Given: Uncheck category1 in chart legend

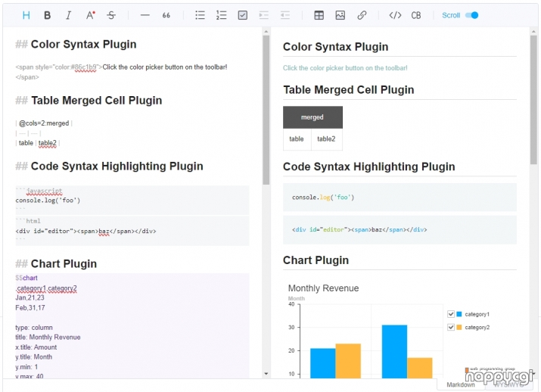Looking at the screenshot, I should 451,314.
